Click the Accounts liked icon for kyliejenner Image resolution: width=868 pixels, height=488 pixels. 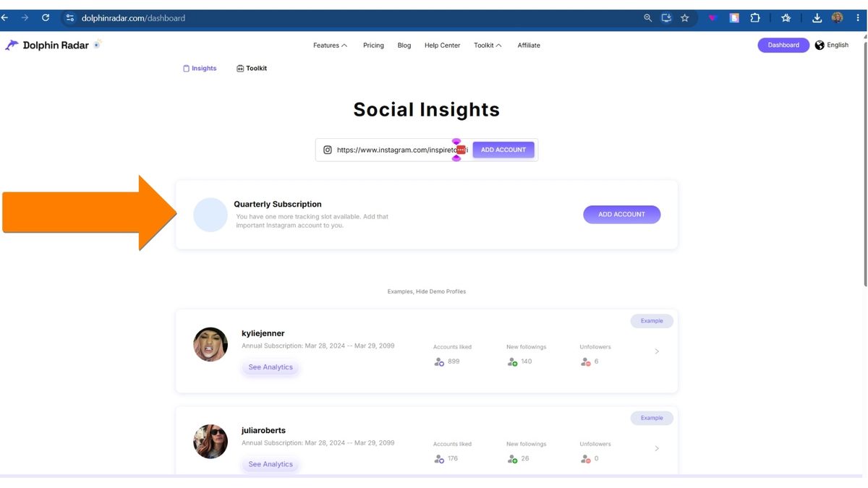tap(439, 361)
